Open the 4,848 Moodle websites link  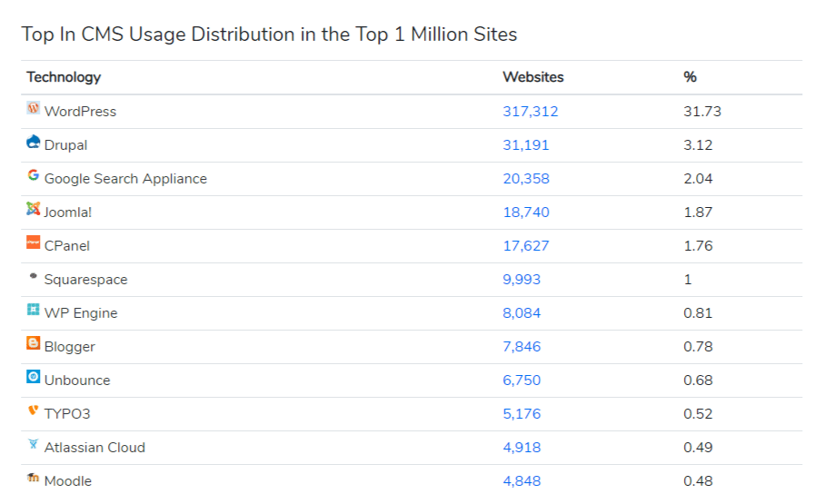522,481
